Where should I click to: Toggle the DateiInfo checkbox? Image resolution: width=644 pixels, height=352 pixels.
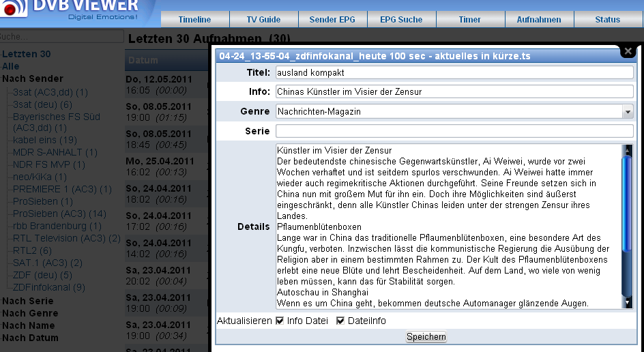click(340, 321)
